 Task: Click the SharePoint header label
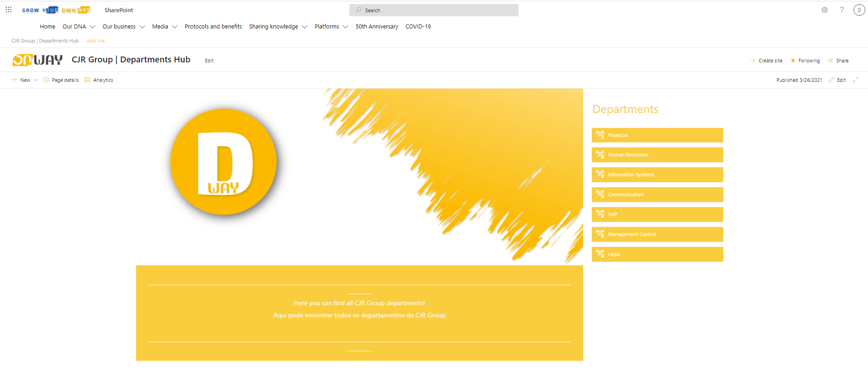119,10
